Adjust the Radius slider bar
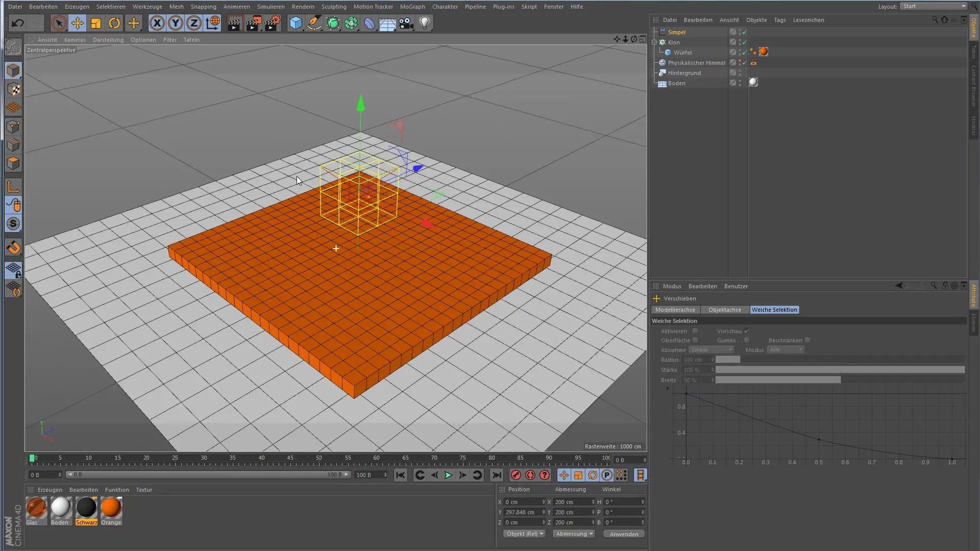Image resolution: width=980 pixels, height=551 pixels. [840, 360]
